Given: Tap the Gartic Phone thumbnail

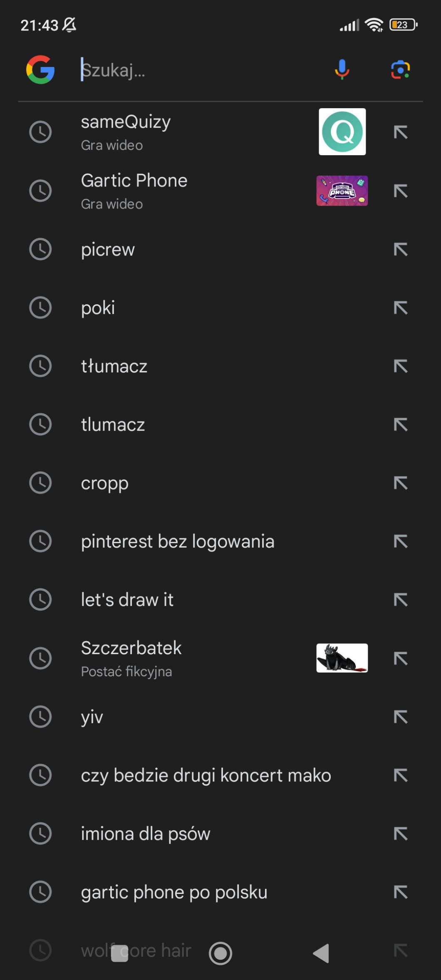Looking at the screenshot, I should coord(342,191).
